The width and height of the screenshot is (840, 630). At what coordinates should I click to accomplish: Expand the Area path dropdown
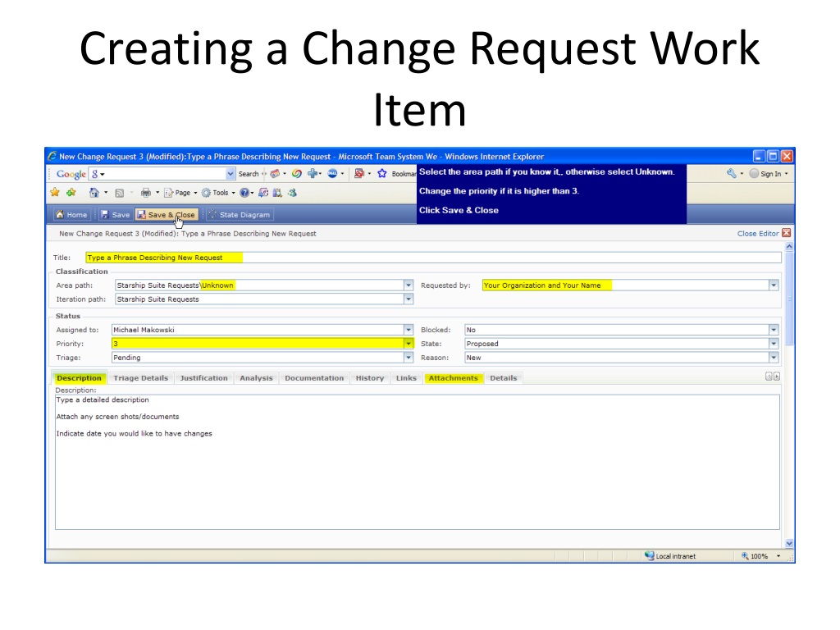[x=409, y=285]
